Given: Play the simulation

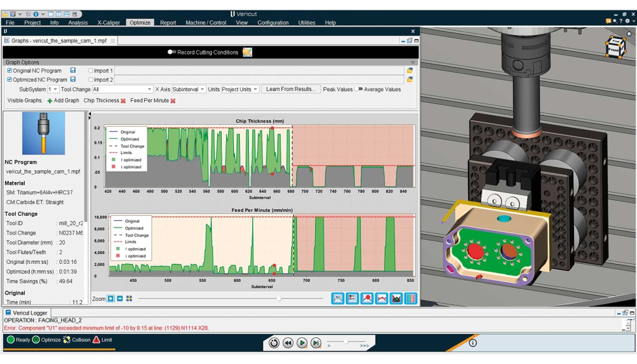Looking at the screenshot, I should coord(302,343).
